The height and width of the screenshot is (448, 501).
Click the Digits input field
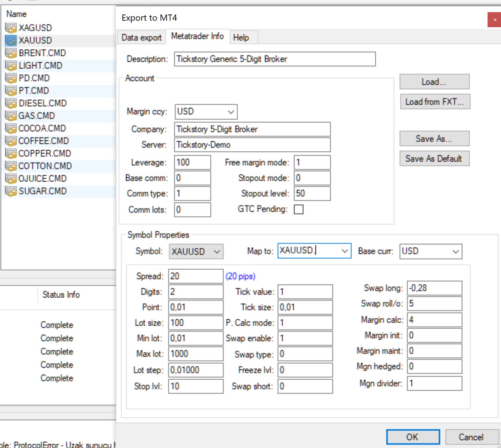point(196,292)
